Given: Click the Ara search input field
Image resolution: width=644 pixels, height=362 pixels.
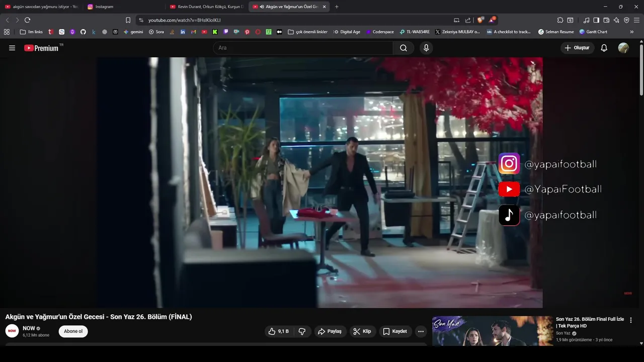Looking at the screenshot, I should 303,48.
